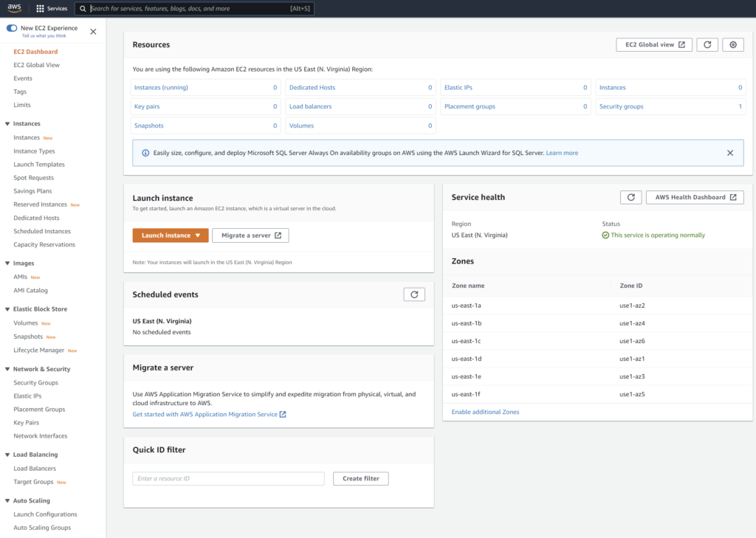
Task: Open Spot Requests page
Action: [x=34, y=178]
